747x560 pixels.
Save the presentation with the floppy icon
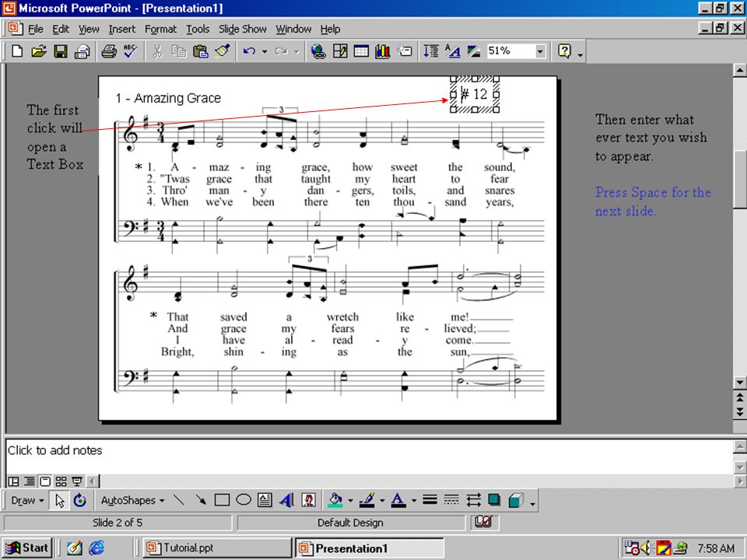coord(61,51)
